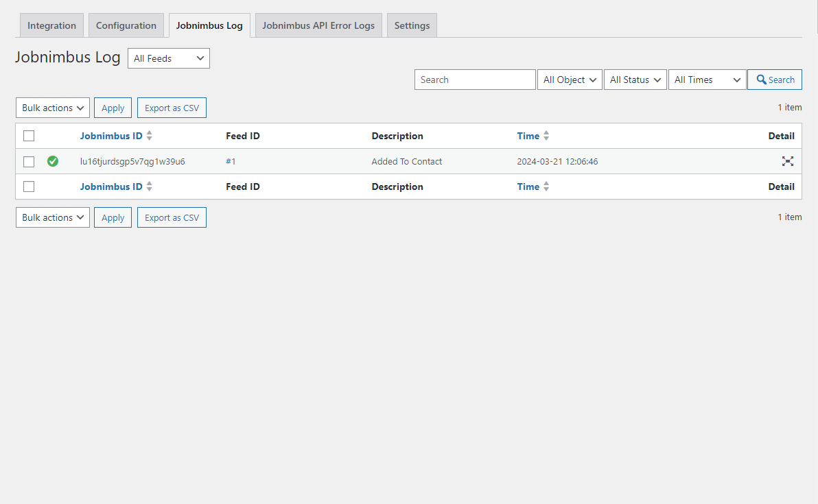Check the select-all checkbox in the table header

(x=29, y=136)
